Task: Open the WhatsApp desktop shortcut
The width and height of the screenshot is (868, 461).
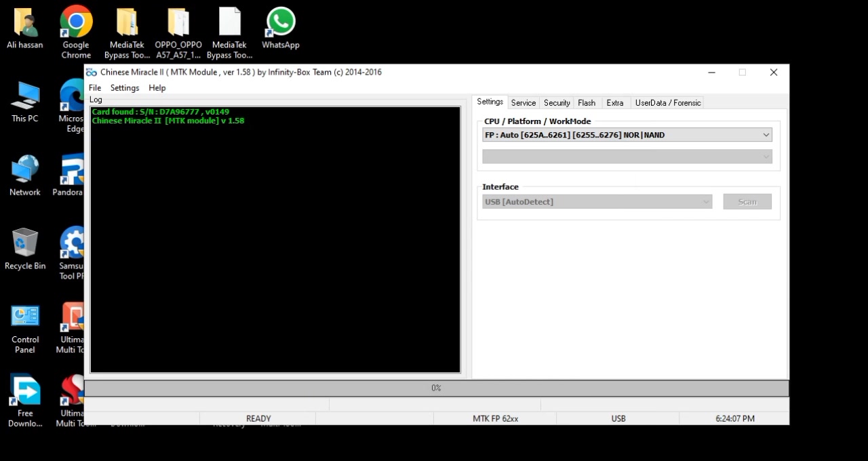Action: pyautogui.click(x=281, y=28)
